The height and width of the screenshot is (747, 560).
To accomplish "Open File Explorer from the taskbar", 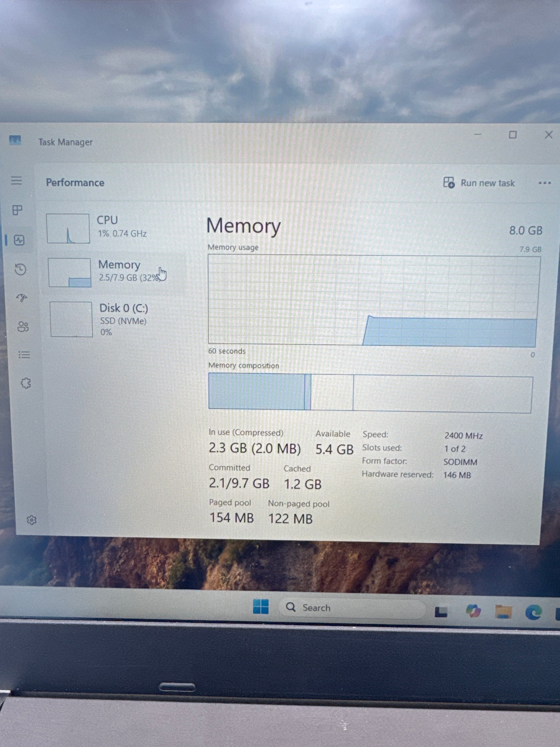I will tap(503, 612).
